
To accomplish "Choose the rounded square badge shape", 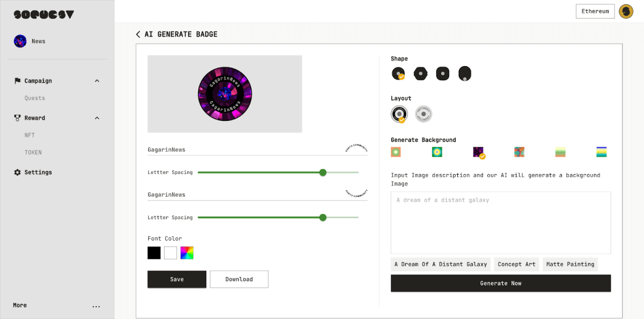I will pos(443,74).
